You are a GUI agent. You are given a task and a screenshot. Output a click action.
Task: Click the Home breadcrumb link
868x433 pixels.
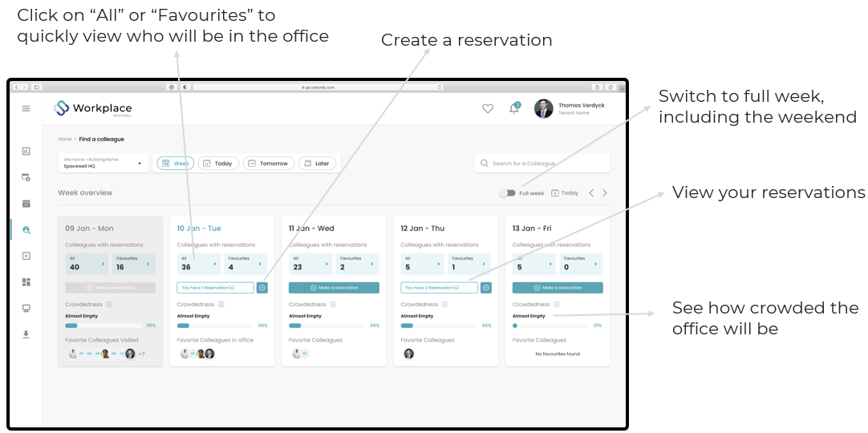click(x=64, y=140)
